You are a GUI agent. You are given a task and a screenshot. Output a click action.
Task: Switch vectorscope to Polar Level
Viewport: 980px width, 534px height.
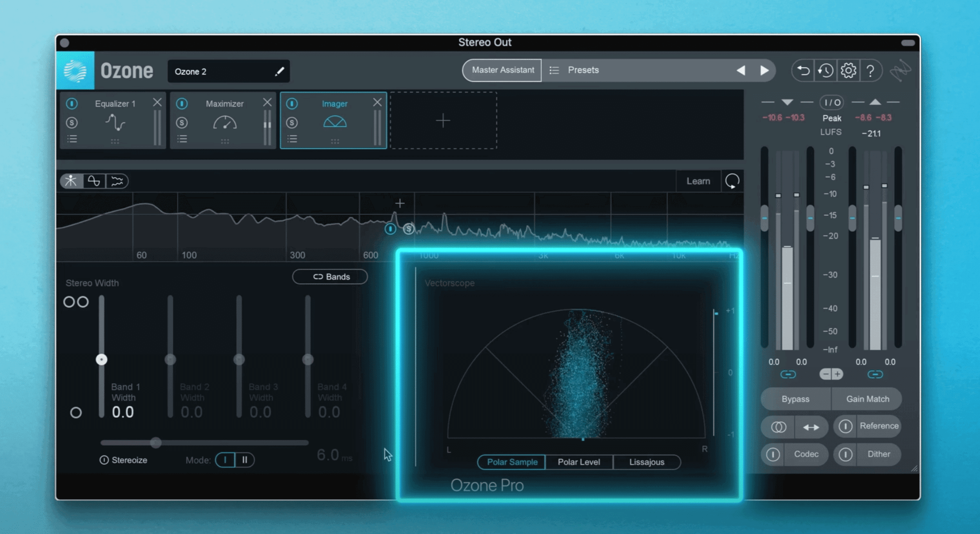579,462
